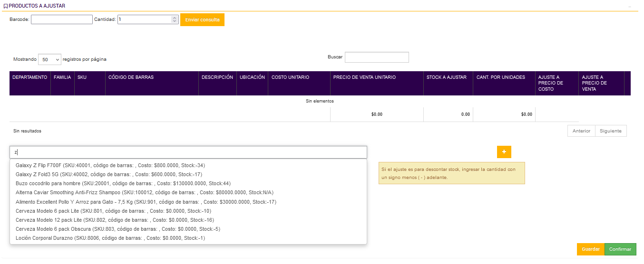Select Alterna Caviar Smoothing Anti-Frizz Shampoo

(x=145, y=192)
